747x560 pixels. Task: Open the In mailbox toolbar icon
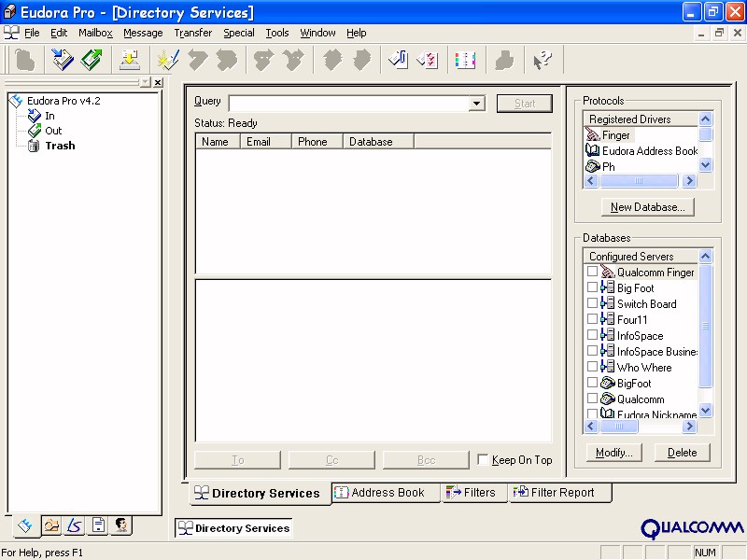[63, 60]
